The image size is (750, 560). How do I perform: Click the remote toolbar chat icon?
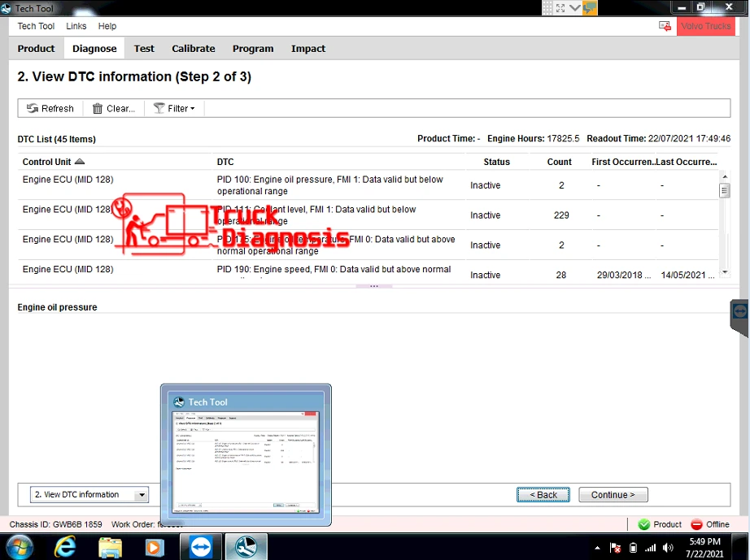pyautogui.click(x=590, y=7)
